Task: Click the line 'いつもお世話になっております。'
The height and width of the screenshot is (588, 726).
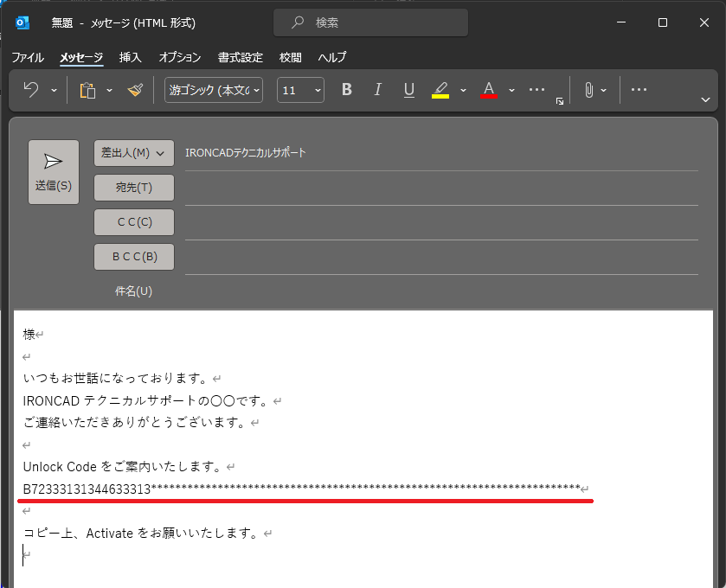Action: (x=115, y=379)
